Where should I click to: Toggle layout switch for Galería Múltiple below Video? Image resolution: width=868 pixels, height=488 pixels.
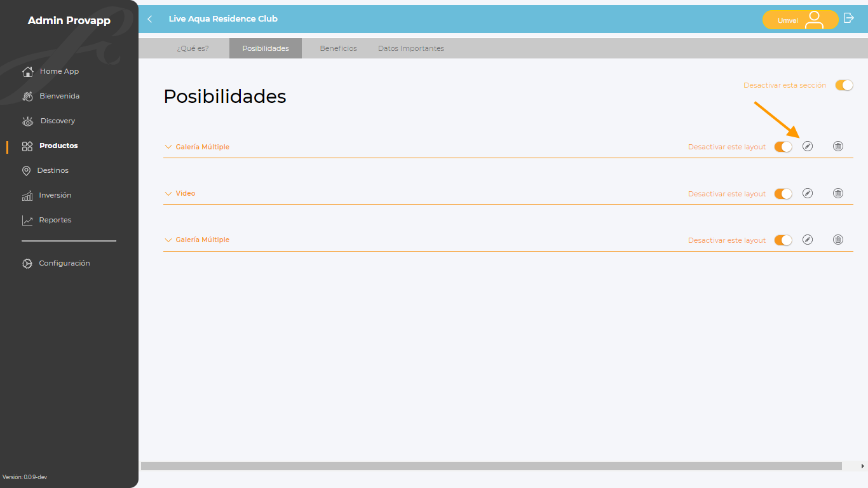pos(783,240)
